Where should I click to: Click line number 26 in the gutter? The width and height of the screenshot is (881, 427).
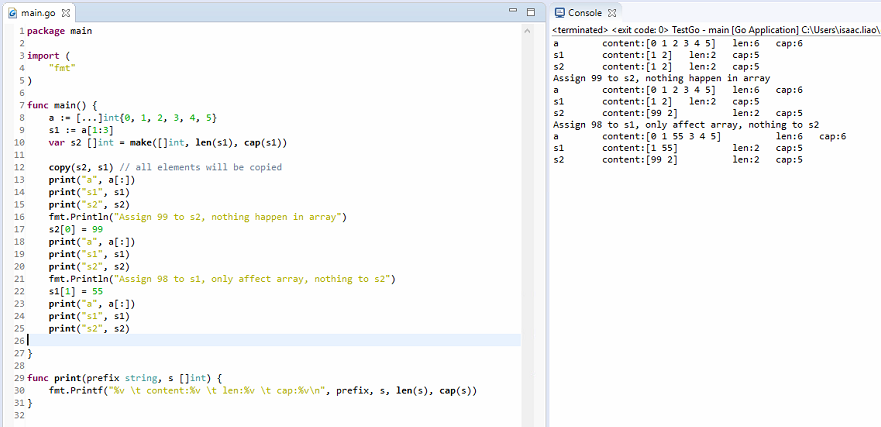19,341
